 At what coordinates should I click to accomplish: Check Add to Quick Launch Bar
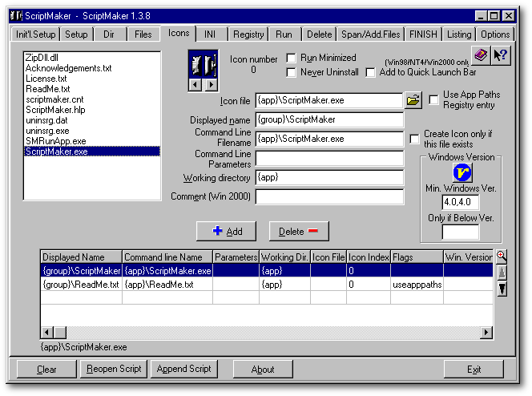click(370, 73)
